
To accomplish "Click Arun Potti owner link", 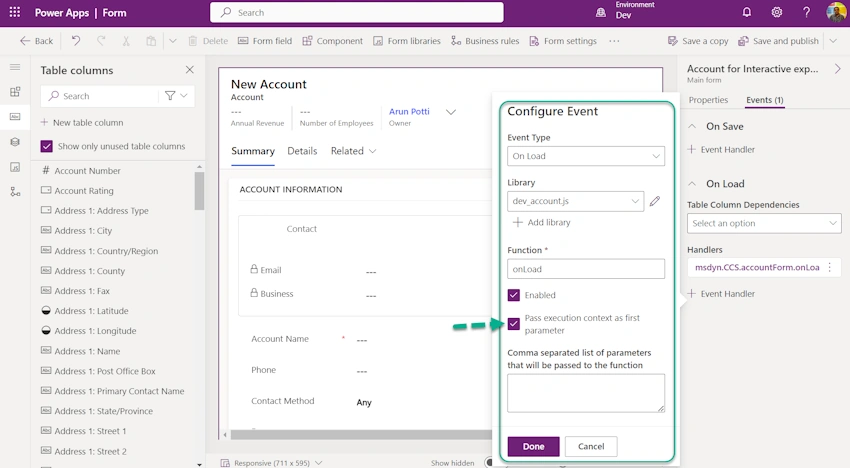I will pos(409,111).
